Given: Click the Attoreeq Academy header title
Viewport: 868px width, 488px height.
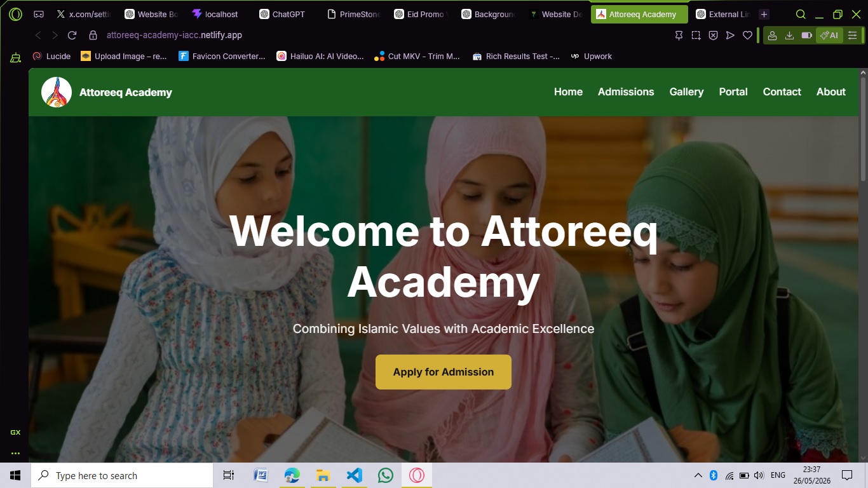Looking at the screenshot, I should pyautogui.click(x=126, y=93).
